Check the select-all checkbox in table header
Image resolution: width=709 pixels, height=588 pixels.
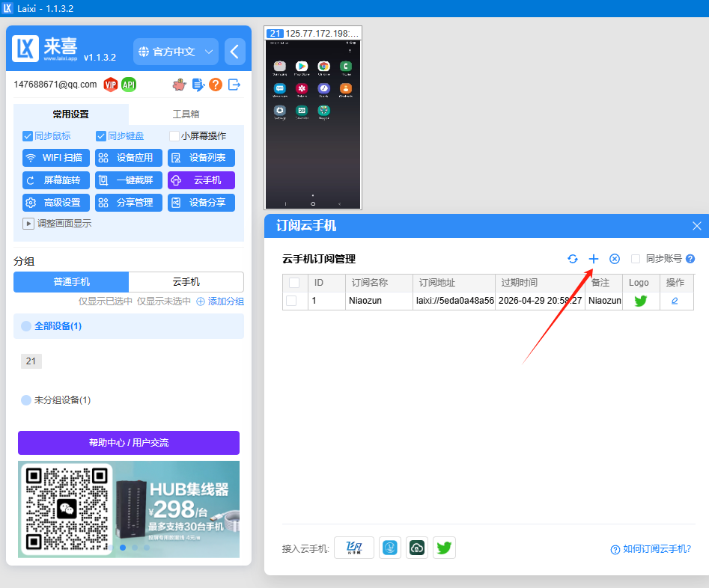(x=294, y=283)
